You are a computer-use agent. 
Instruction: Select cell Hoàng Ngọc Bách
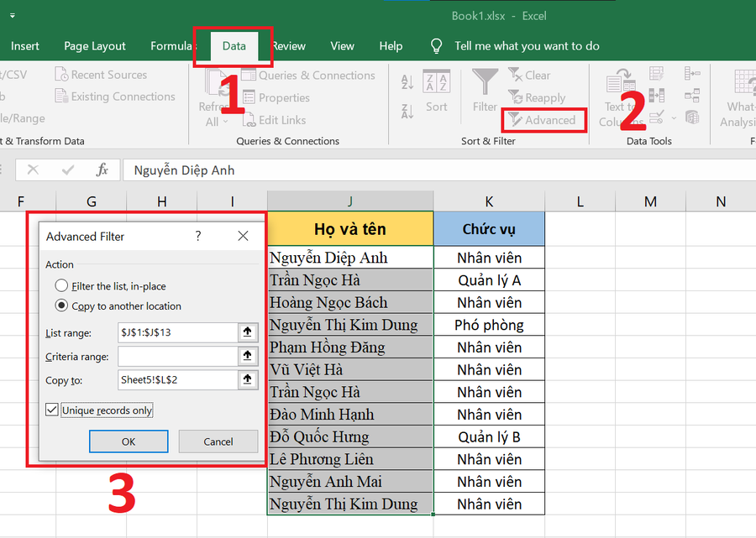350,302
